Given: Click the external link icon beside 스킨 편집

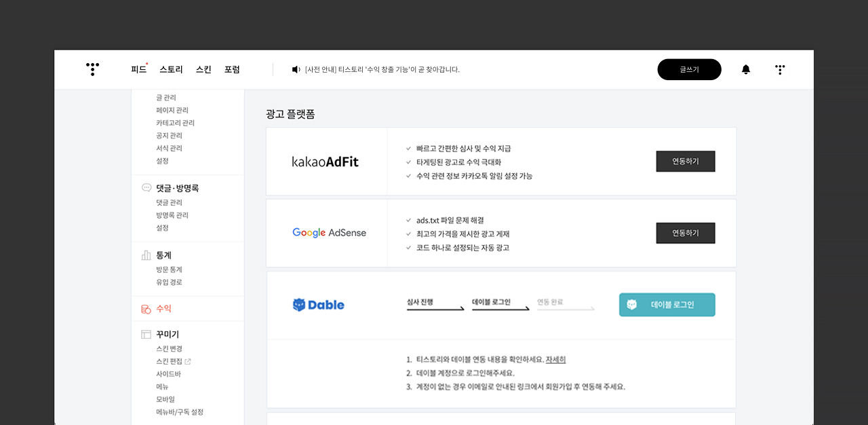Looking at the screenshot, I should click(x=188, y=361).
